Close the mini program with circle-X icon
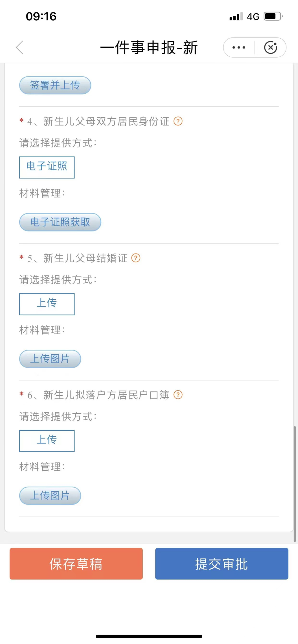This screenshot has width=298, height=644. click(270, 47)
